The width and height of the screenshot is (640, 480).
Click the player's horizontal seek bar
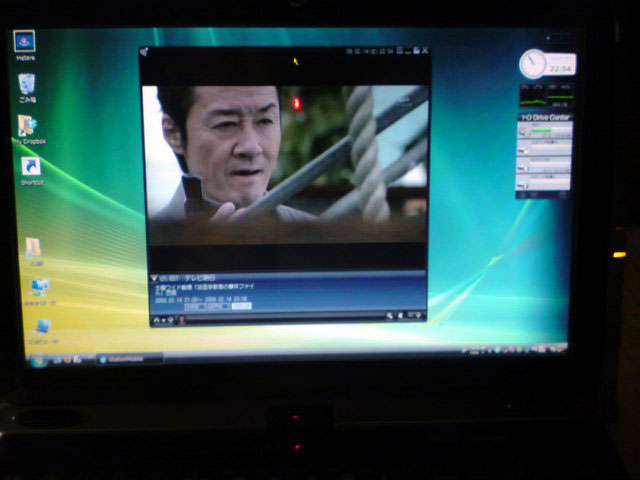(x=285, y=318)
